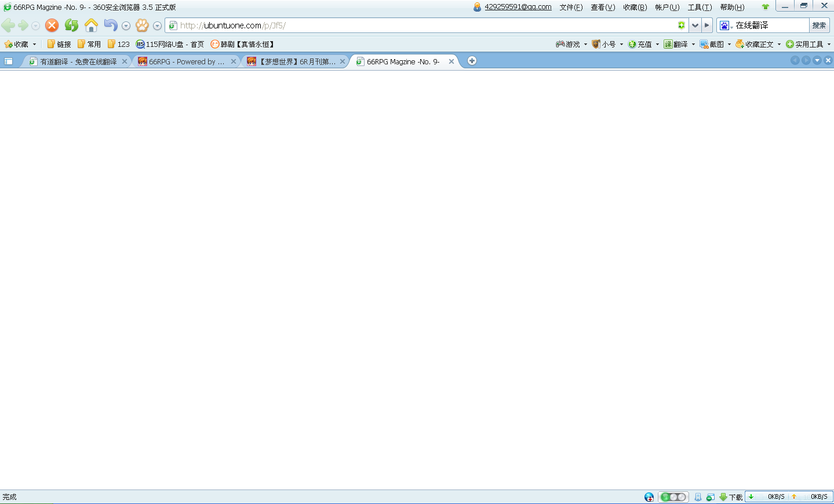Go back using the green back arrow
This screenshot has height=504, width=834.
(8, 25)
